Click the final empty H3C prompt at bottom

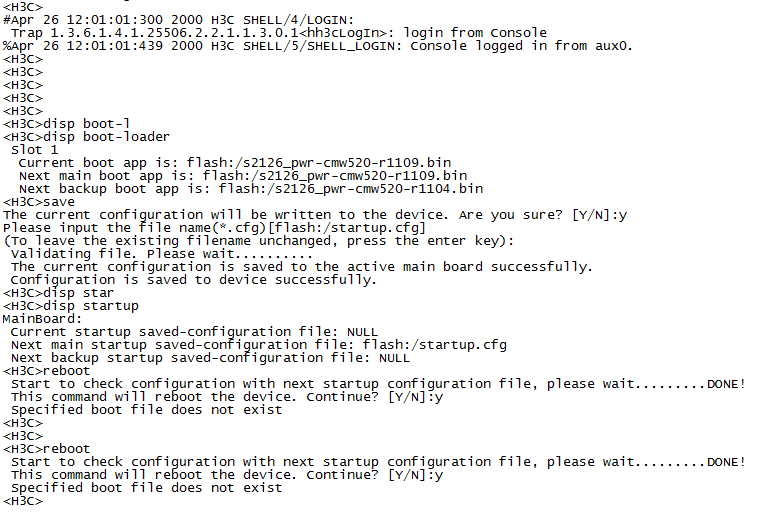23,499
